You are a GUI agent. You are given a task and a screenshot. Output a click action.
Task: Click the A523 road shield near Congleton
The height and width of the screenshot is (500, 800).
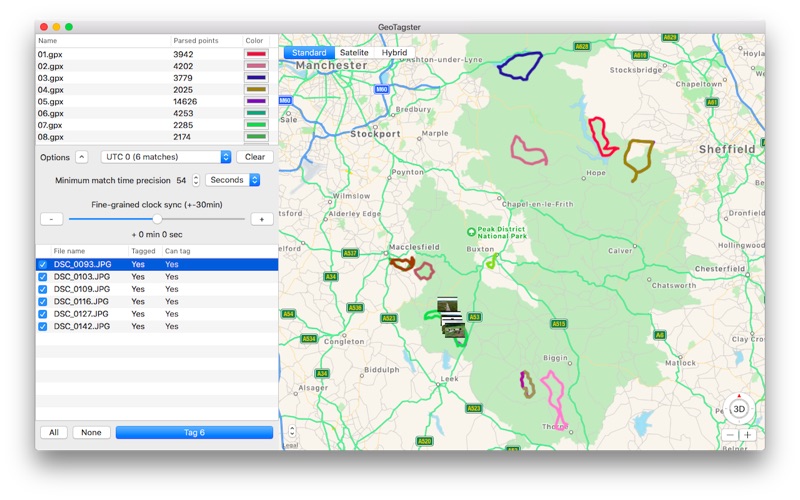tap(389, 318)
